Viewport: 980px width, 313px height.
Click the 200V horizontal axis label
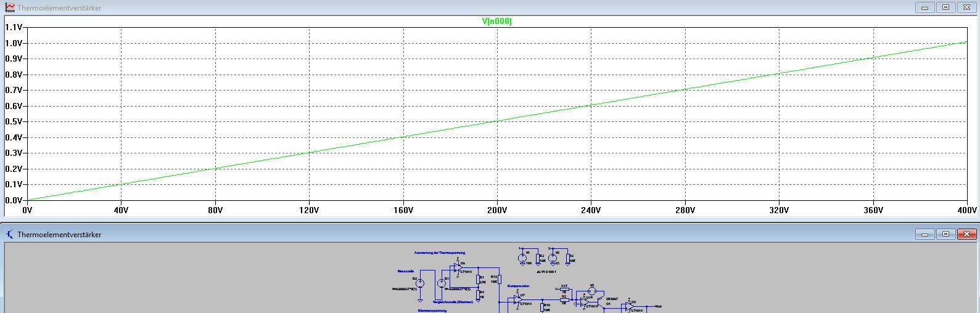[x=497, y=210]
